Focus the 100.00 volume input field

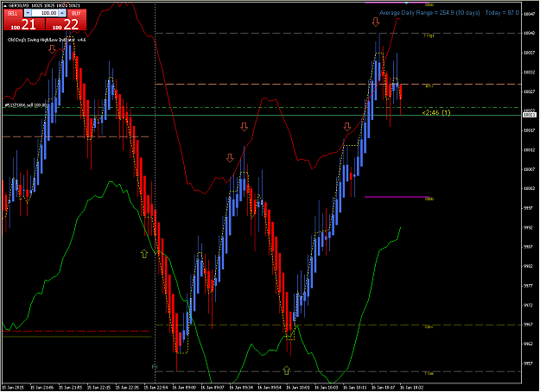pos(45,13)
